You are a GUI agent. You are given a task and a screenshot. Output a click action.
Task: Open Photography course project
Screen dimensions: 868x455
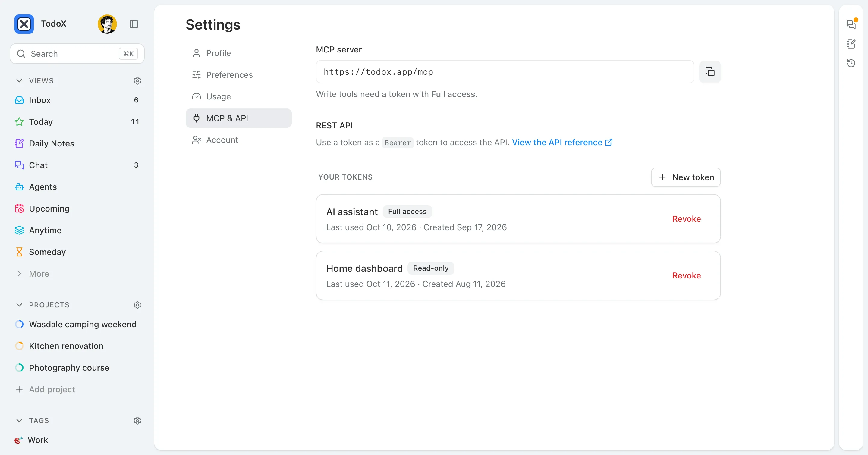(x=77, y=368)
